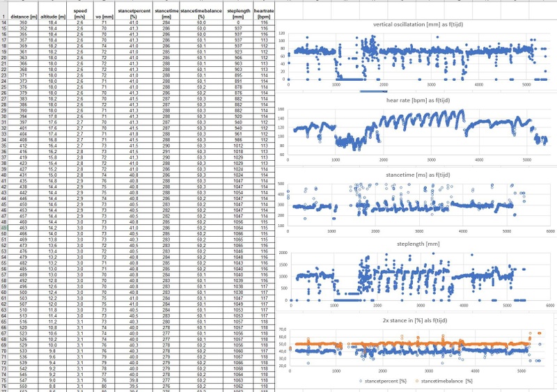This screenshot has height=392, width=557.
Task: Select the row 60 header number
Action: [x=4, y=292]
